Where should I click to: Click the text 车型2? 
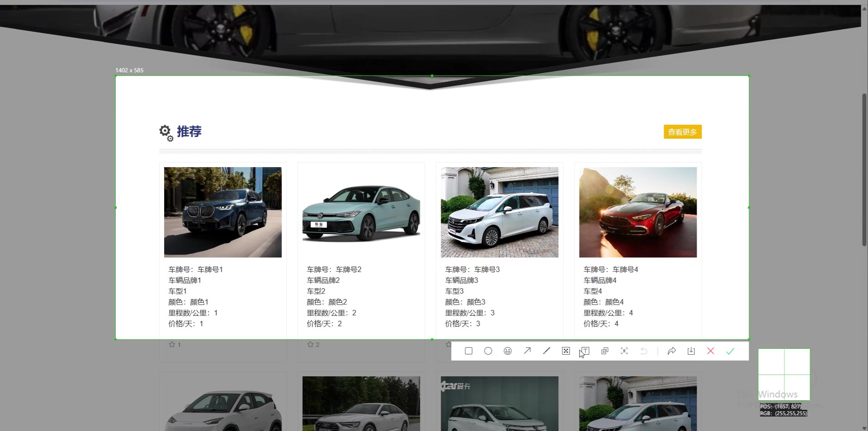(x=316, y=291)
